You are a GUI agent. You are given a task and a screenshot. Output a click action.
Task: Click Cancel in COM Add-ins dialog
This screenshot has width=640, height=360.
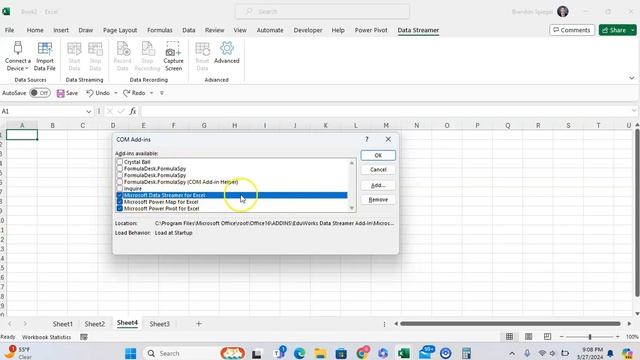pos(378,169)
